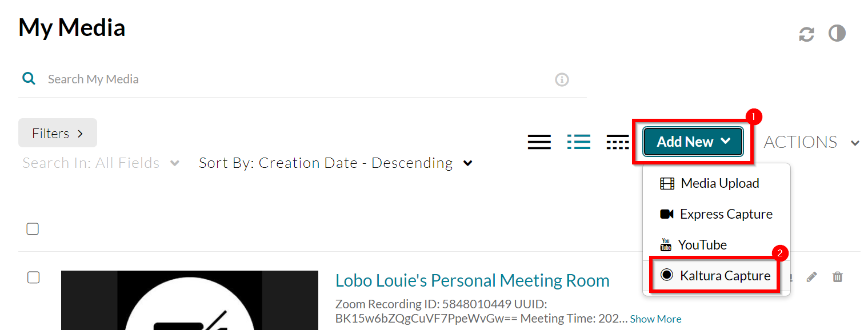Switch to collapsed view icon
868x330 pixels.
(x=539, y=142)
